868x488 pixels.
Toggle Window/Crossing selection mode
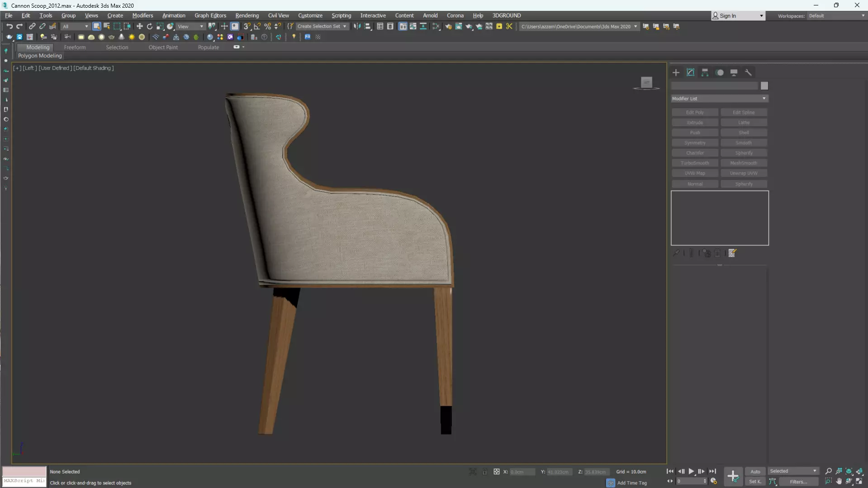tap(127, 26)
